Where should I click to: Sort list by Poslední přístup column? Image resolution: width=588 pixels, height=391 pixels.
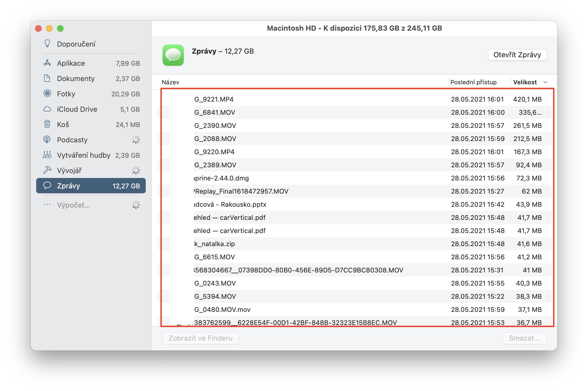(473, 82)
